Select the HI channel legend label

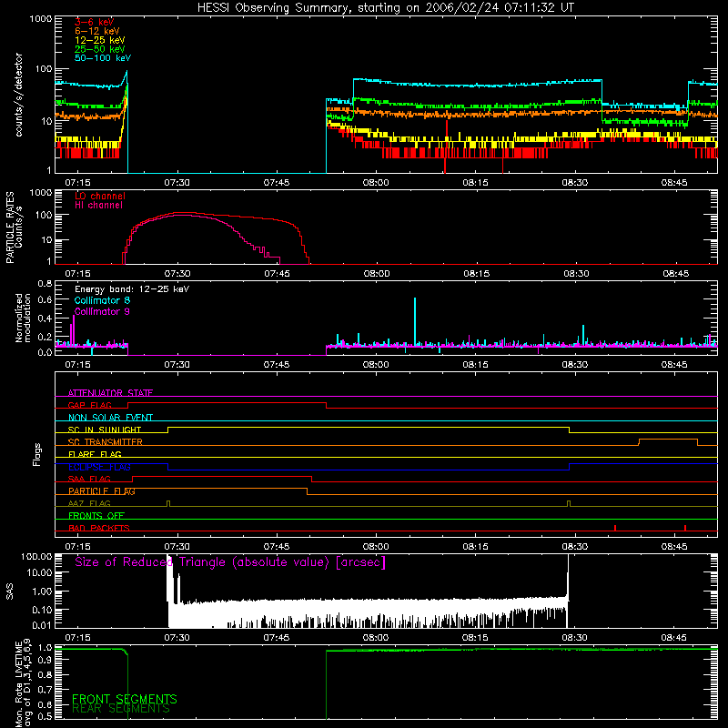pos(98,206)
